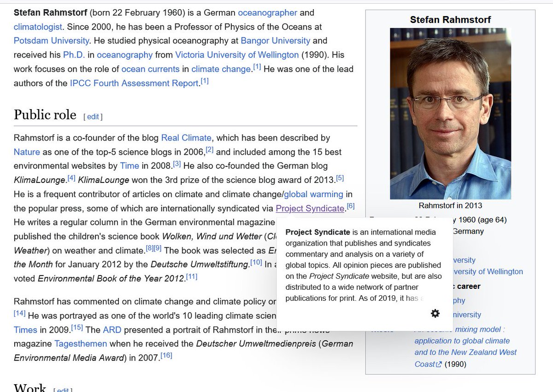Open the 'Times' link before 'in 2009'
This screenshot has width=553, height=392.
pyautogui.click(x=26, y=330)
